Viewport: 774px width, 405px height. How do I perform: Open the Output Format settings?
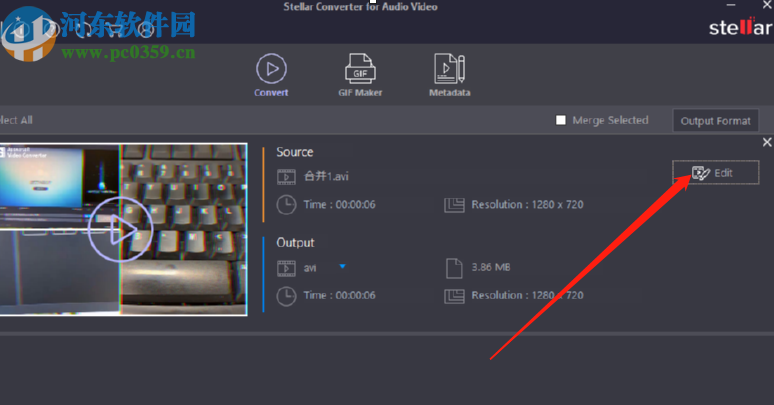715,121
